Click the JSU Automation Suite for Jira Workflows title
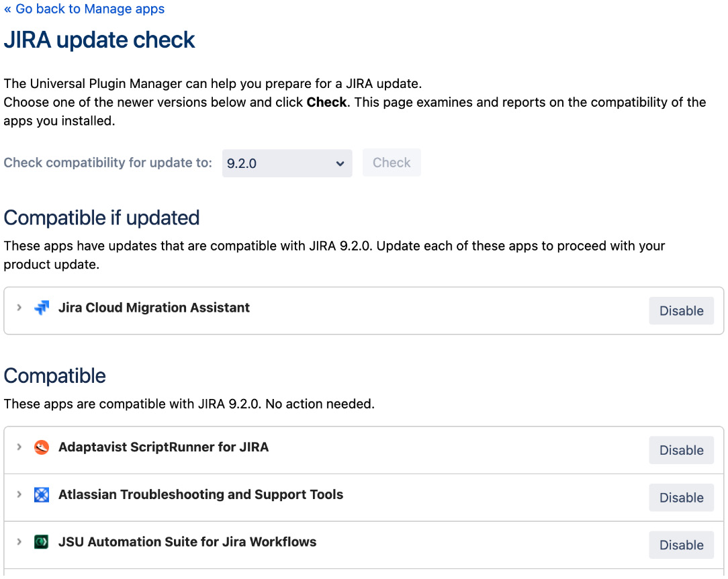728x579 pixels. click(188, 541)
